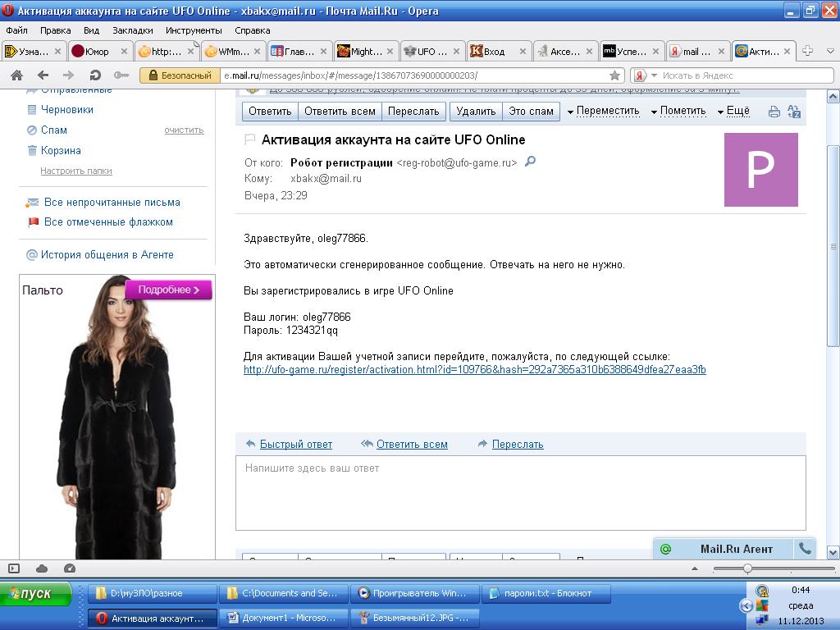The width and height of the screenshot is (840, 630).
Task: Reload the page with refresh icon
Action: click(95, 75)
